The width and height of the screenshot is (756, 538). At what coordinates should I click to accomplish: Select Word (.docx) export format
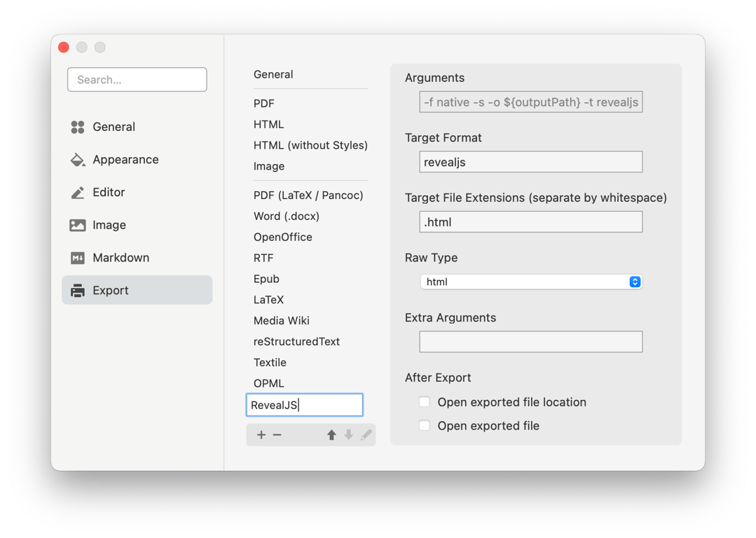(x=287, y=216)
